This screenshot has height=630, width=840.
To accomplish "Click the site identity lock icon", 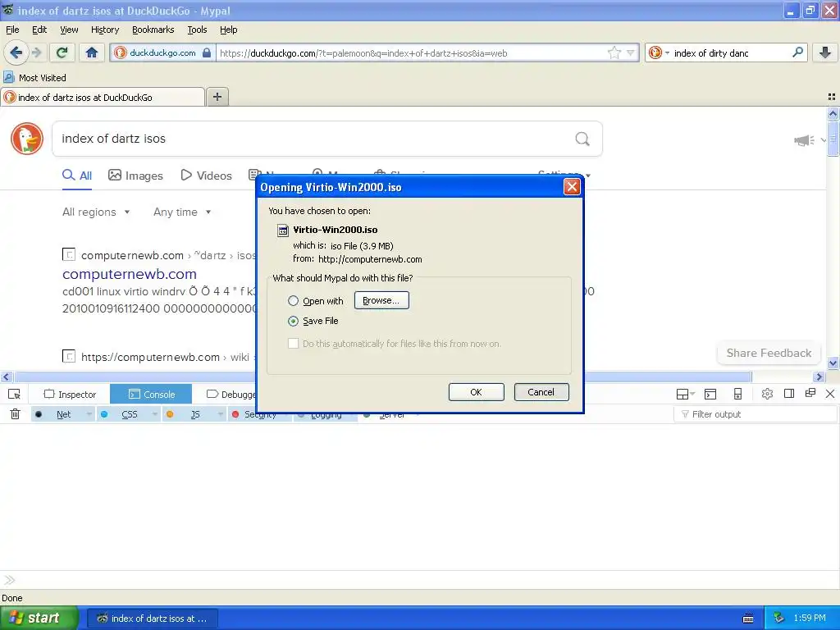I will pos(207,52).
